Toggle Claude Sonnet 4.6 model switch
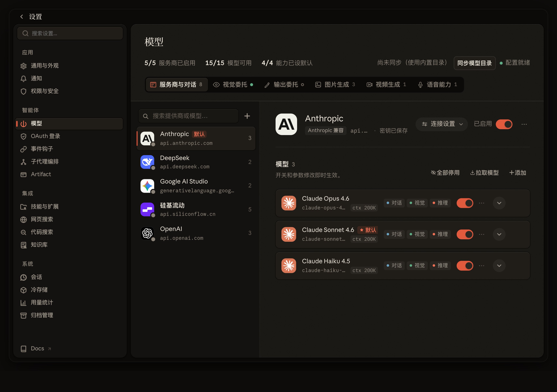Screen dimensions: 557x392 click(465, 234)
